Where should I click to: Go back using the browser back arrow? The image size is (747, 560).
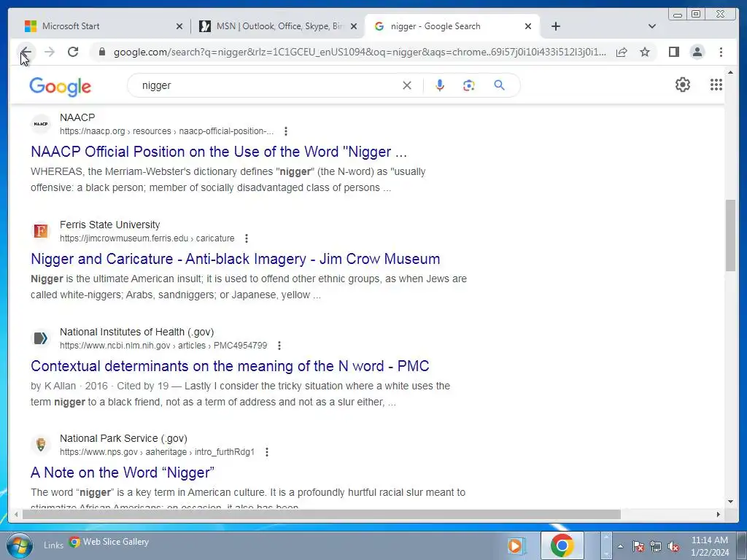(x=26, y=52)
